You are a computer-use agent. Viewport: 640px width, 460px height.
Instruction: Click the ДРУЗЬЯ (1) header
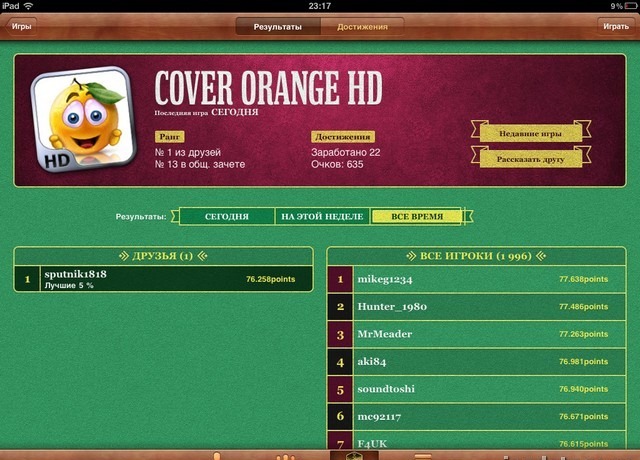click(163, 256)
